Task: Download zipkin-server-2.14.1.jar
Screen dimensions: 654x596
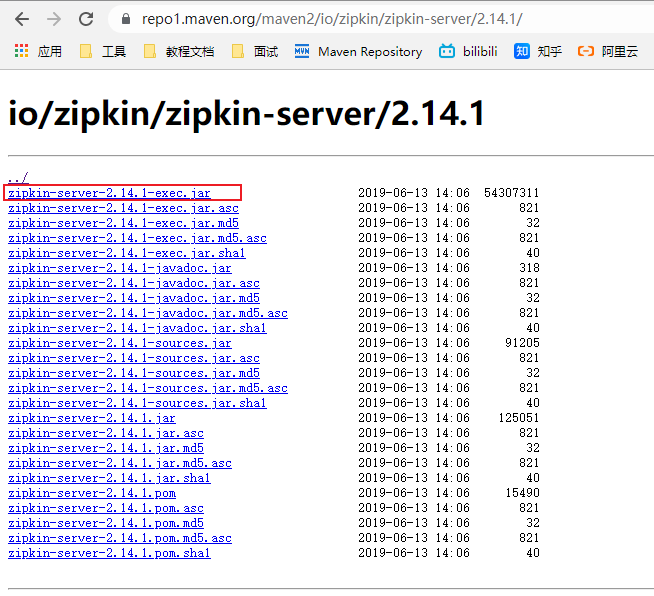Action: [92, 418]
